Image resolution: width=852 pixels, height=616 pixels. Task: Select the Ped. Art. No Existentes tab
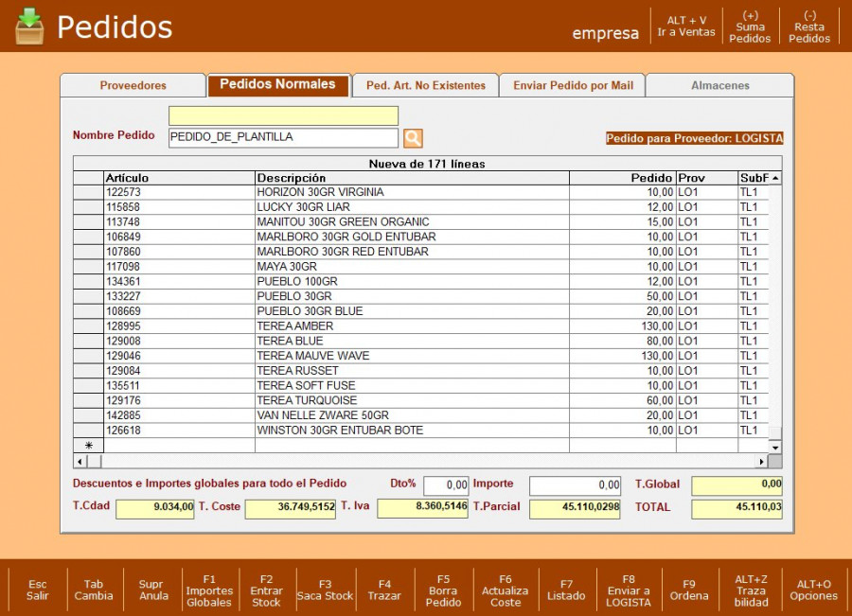426,85
